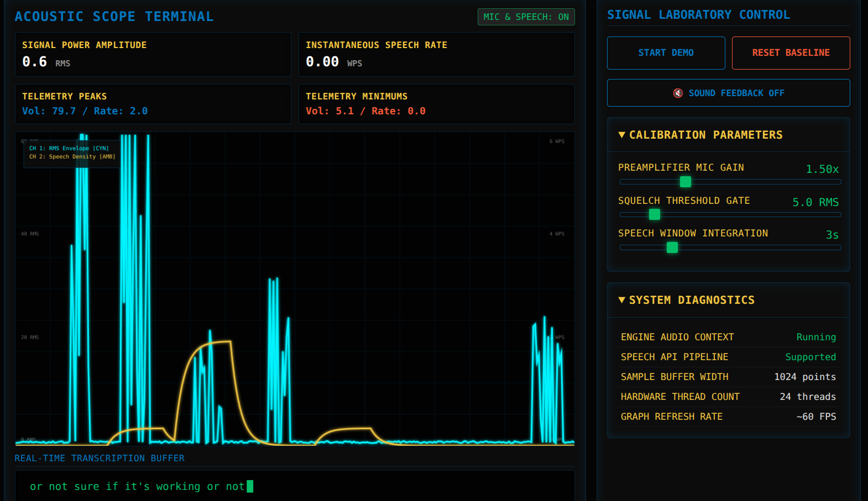
Task: Click the INSTANTANEOUS SPEECH RATE card
Action: point(437,54)
